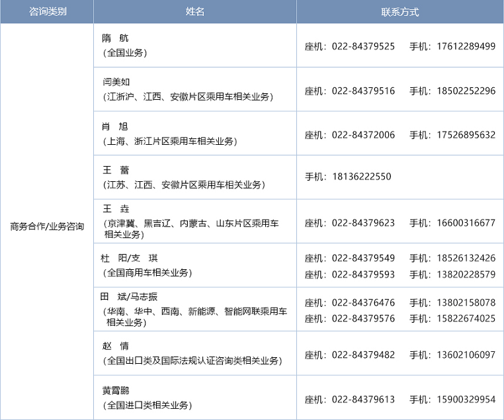The height and width of the screenshot is (420, 504).
Task: Click landline number 022-84379593
Action: (363, 274)
